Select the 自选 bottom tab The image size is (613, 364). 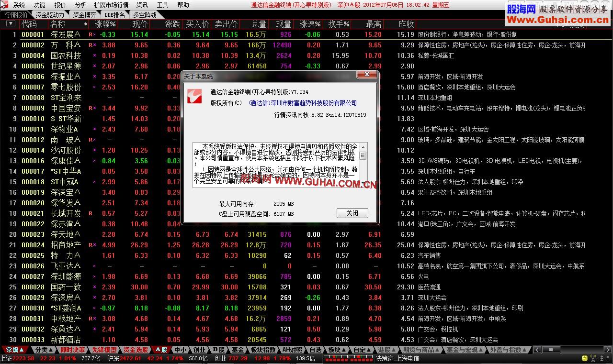pos(315,350)
